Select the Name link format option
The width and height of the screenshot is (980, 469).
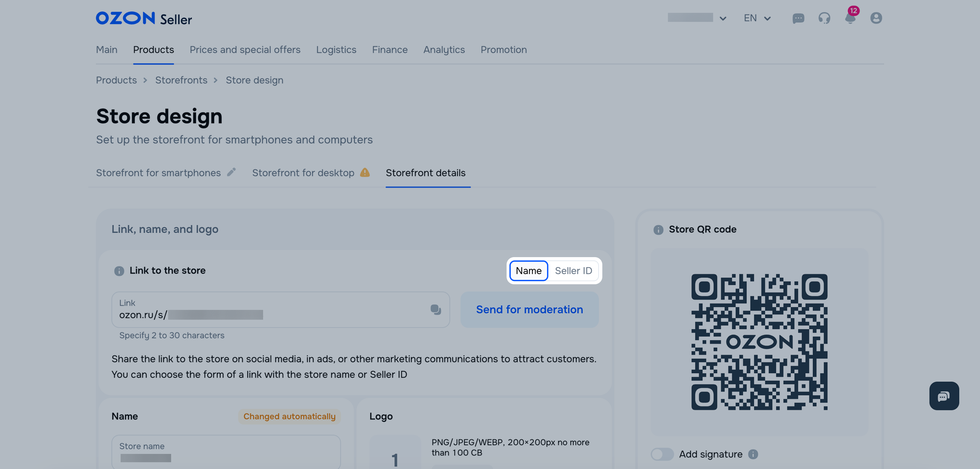tap(528, 271)
